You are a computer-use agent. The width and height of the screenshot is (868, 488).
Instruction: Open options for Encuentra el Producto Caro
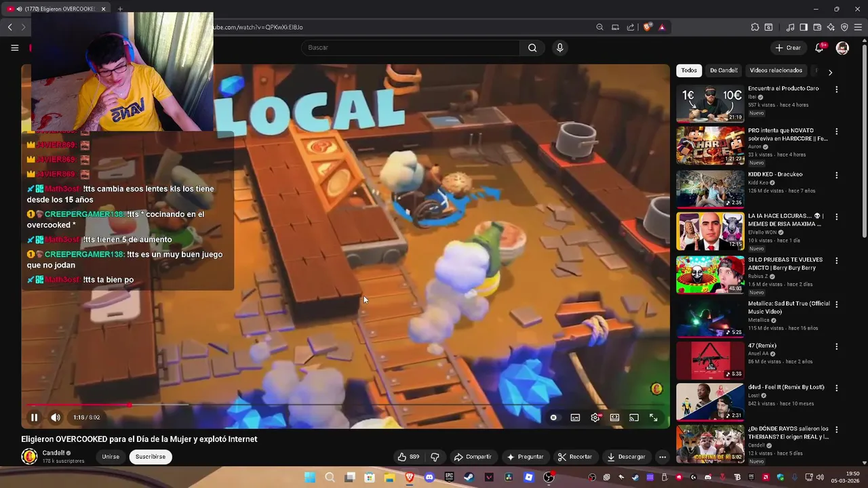836,89
